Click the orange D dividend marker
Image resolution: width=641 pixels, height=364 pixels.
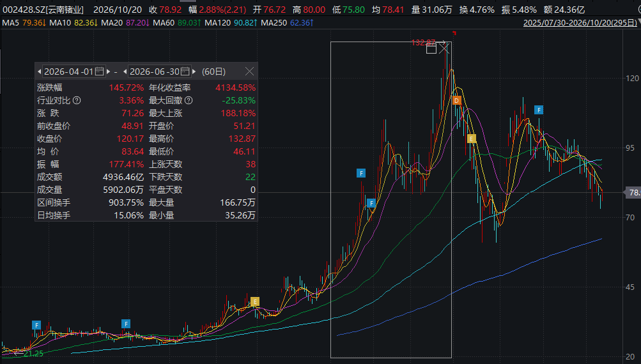[457, 100]
